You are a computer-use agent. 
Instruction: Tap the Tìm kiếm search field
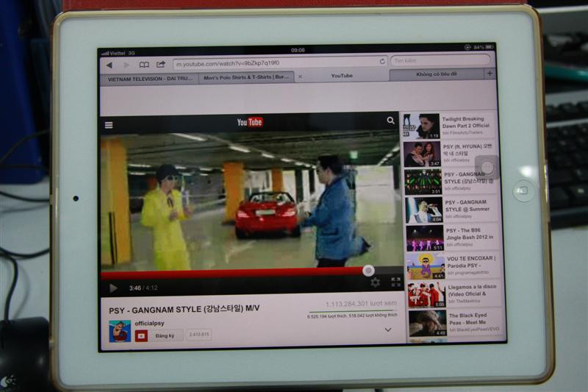click(x=440, y=60)
